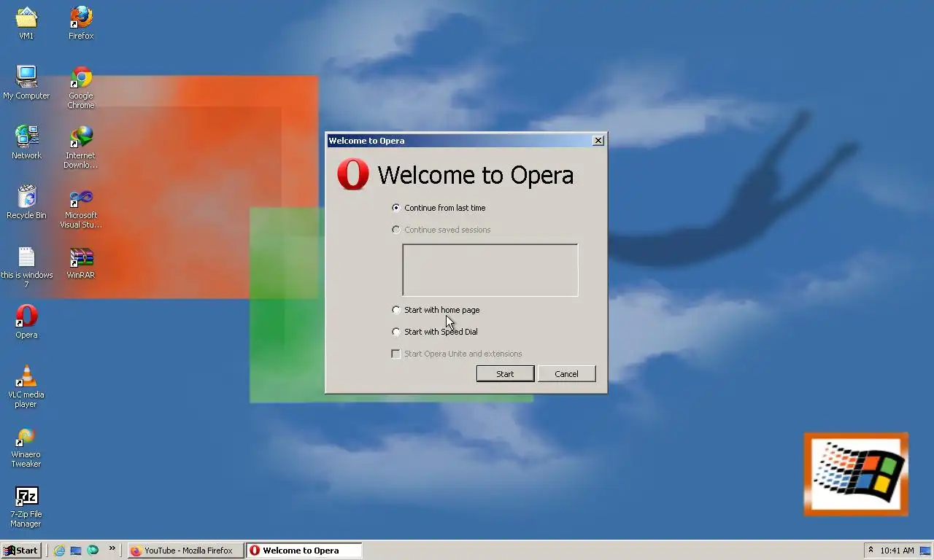Choose Start with home page option
The image size is (934, 560).
[x=436, y=310]
